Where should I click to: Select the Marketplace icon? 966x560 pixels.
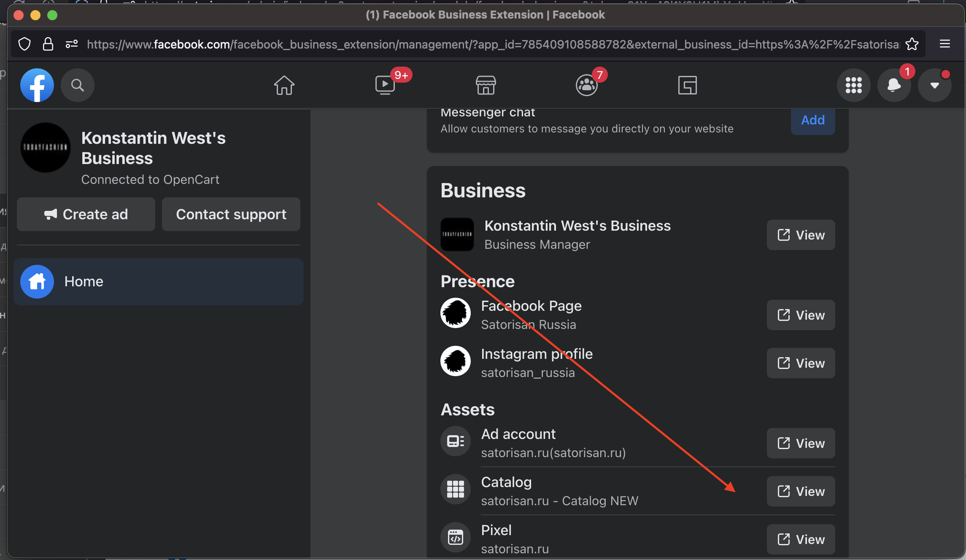486,85
